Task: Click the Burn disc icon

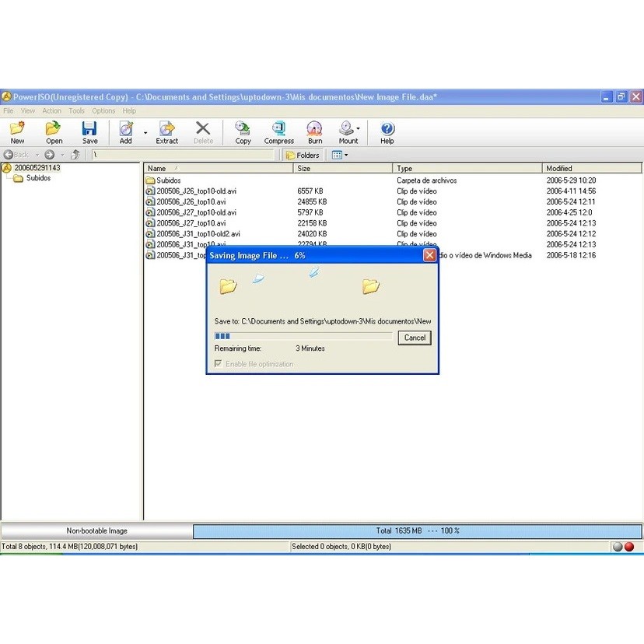Action: (x=314, y=132)
